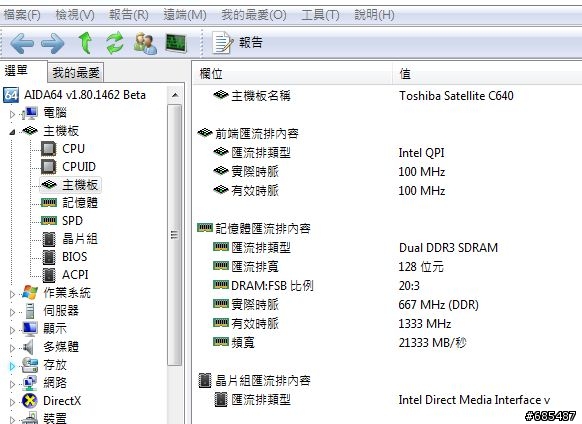
Task: Expand the DirectX tree node
Action: point(12,402)
